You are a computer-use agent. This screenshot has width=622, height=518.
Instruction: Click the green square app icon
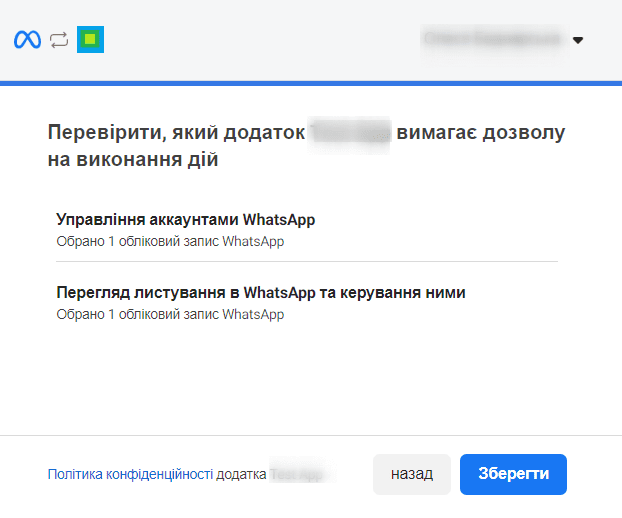(x=90, y=39)
